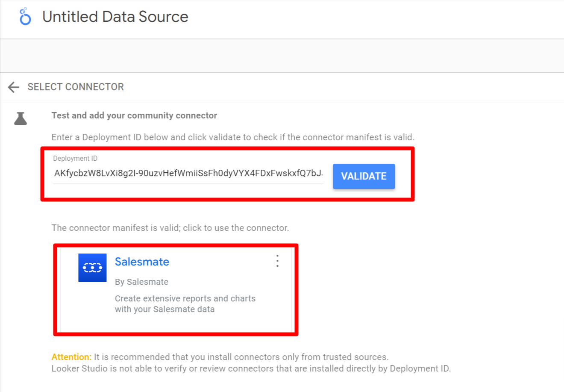Click the 'Enter a Deployment ID below' instruction

[233, 137]
